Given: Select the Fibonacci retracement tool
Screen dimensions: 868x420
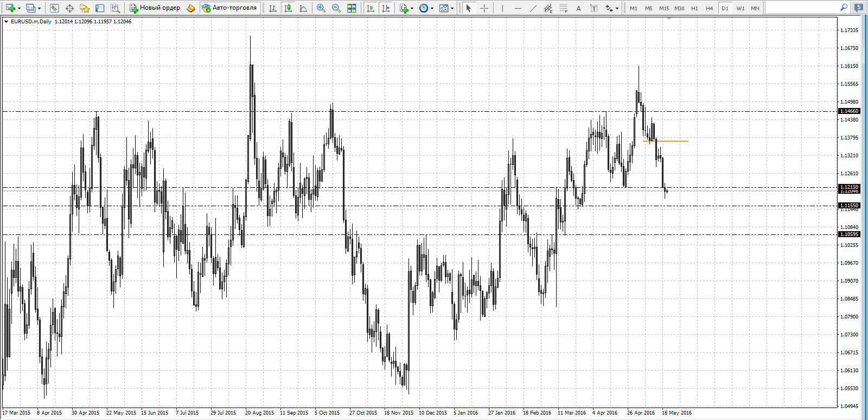Looking at the screenshot, I should (563, 8).
